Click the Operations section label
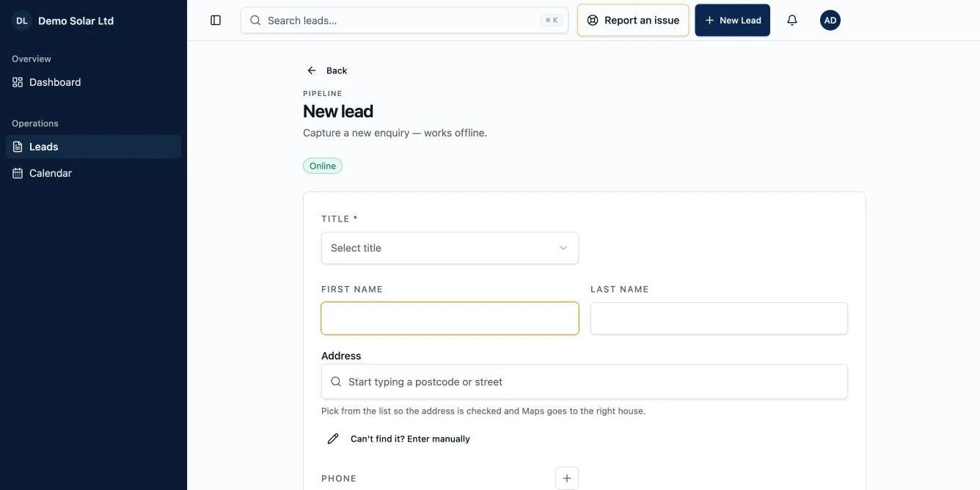 click(35, 123)
